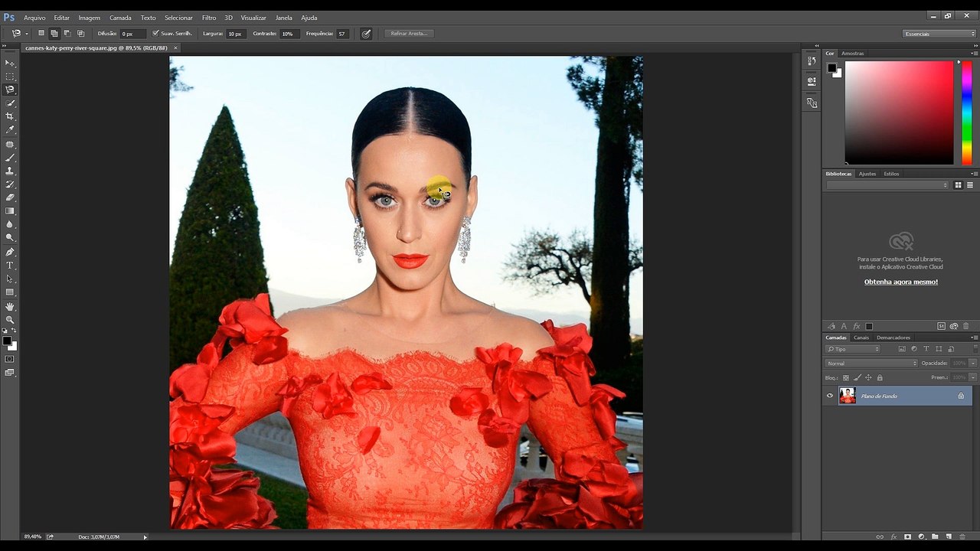The width and height of the screenshot is (980, 551).
Task: Switch to the Amostras tab
Action: pyautogui.click(x=852, y=54)
